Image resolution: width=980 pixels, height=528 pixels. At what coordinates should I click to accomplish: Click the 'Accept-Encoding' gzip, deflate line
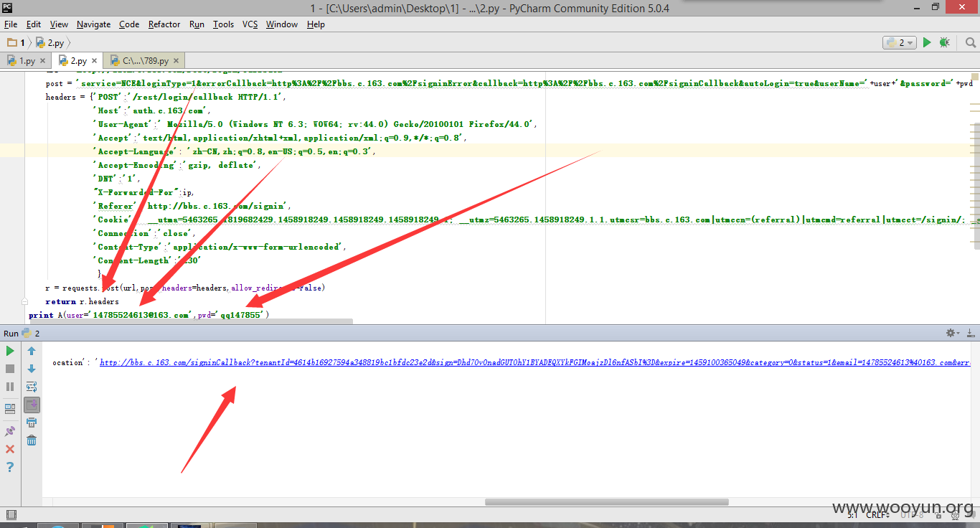177,165
